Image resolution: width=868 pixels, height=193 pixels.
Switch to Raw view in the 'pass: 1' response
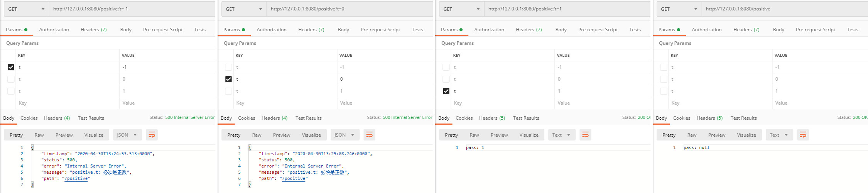(474, 135)
